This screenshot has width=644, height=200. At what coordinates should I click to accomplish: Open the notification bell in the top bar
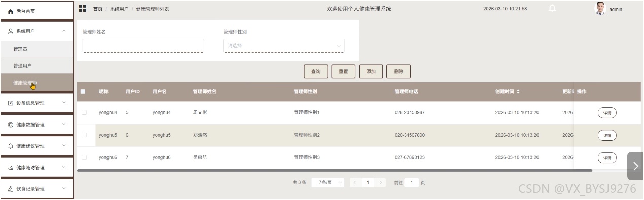(x=552, y=8)
